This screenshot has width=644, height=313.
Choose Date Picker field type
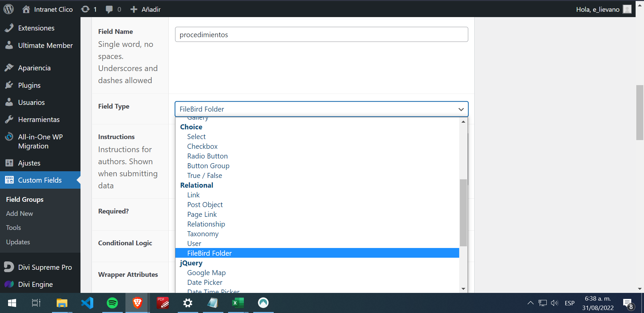tap(205, 282)
